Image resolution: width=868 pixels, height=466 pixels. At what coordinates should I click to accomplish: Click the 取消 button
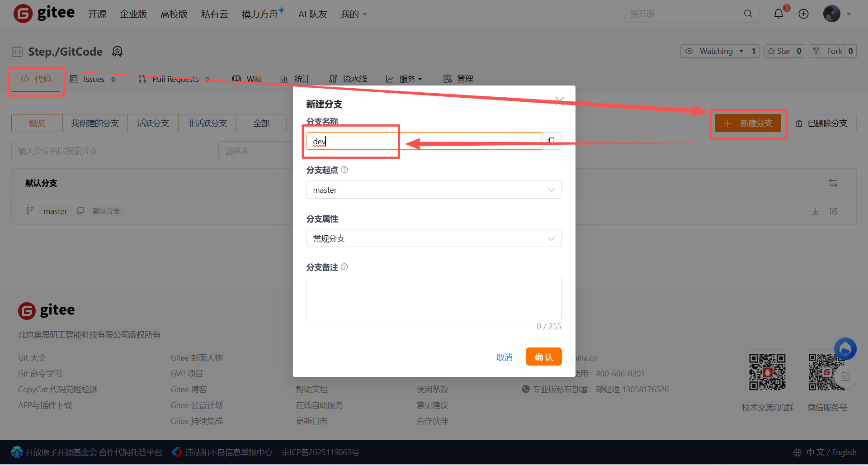pos(505,357)
